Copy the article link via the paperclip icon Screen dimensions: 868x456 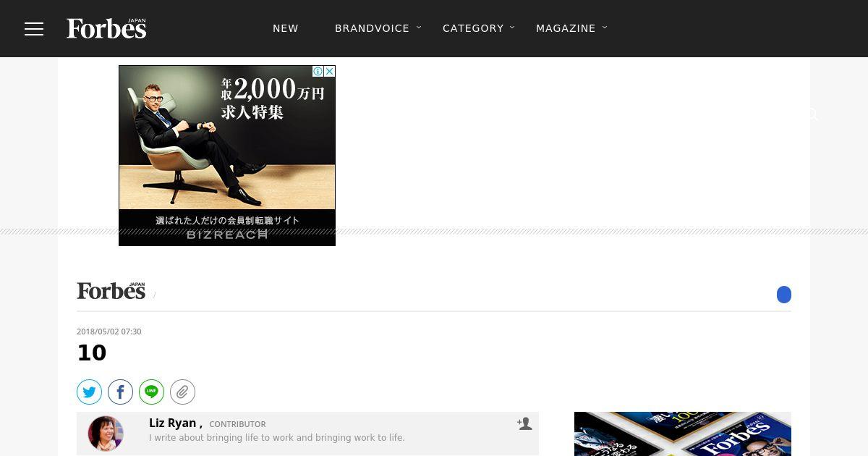point(182,392)
